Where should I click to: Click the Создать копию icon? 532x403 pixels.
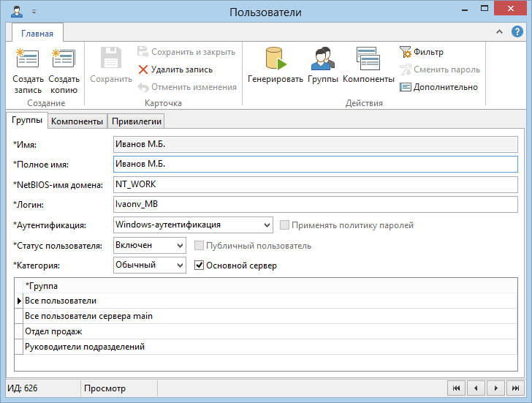(64, 59)
